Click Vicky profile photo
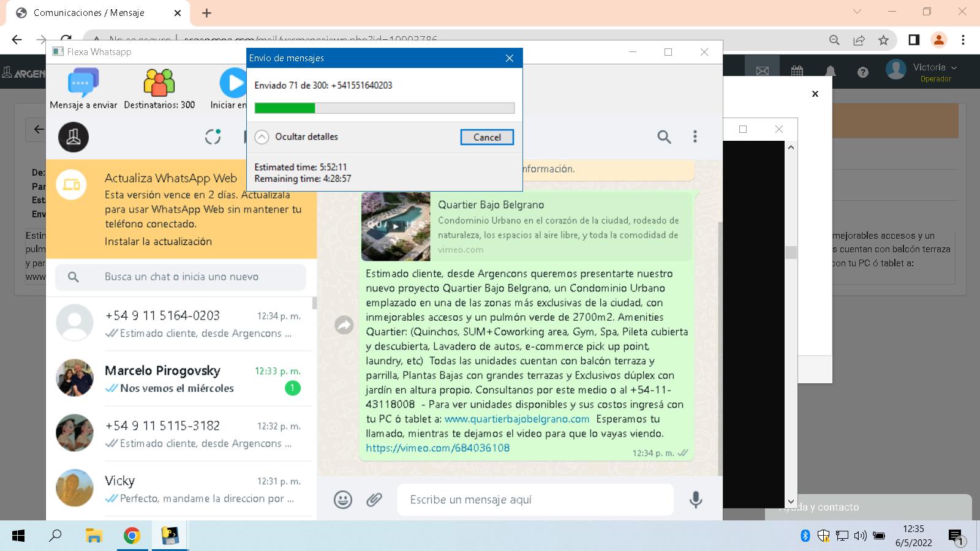 click(x=75, y=488)
